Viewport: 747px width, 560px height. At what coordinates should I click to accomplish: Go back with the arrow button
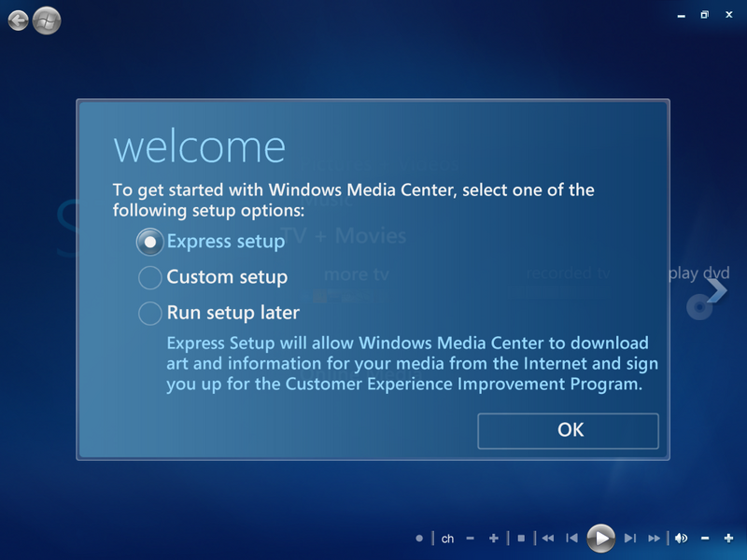18,21
